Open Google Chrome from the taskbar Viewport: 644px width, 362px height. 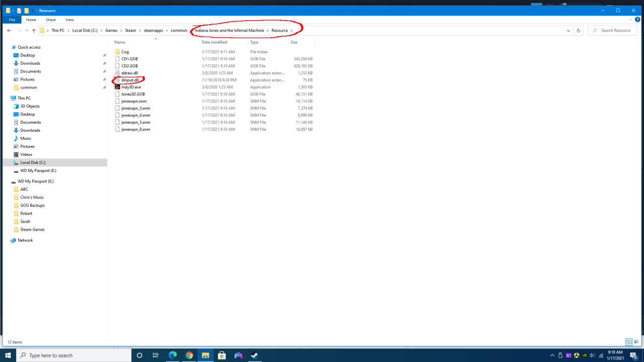(189, 355)
